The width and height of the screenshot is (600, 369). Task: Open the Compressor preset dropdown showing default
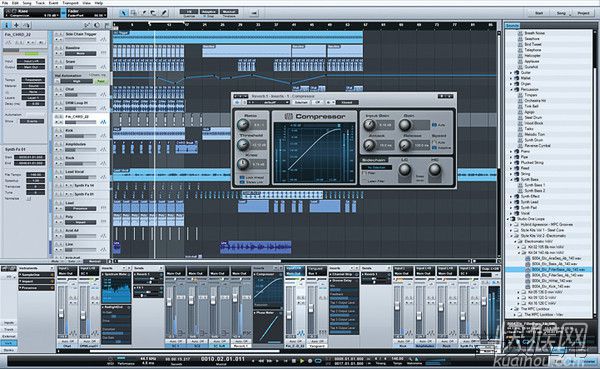tap(268, 102)
